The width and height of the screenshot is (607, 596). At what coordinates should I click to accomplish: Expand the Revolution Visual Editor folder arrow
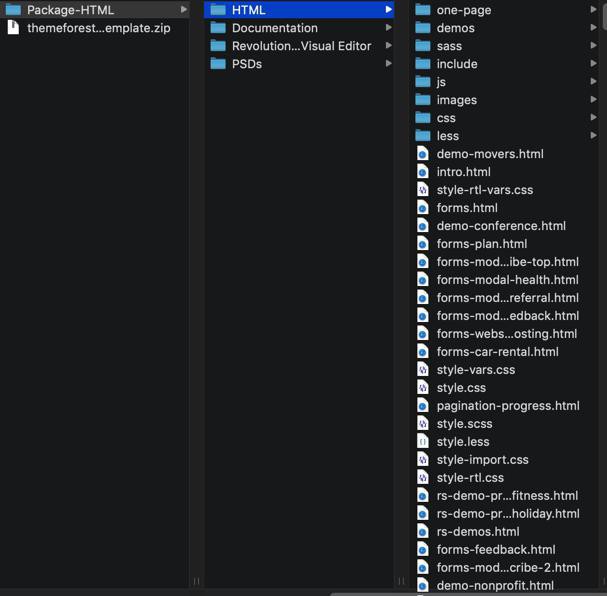point(389,46)
